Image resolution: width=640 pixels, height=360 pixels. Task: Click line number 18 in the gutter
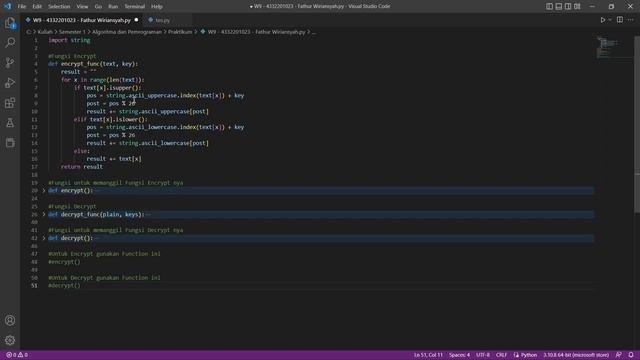point(34,175)
